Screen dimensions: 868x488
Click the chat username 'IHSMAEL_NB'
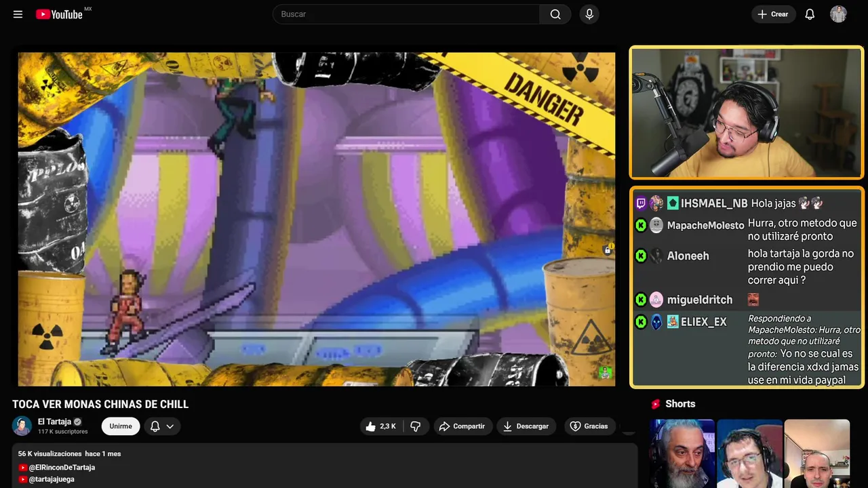click(714, 203)
